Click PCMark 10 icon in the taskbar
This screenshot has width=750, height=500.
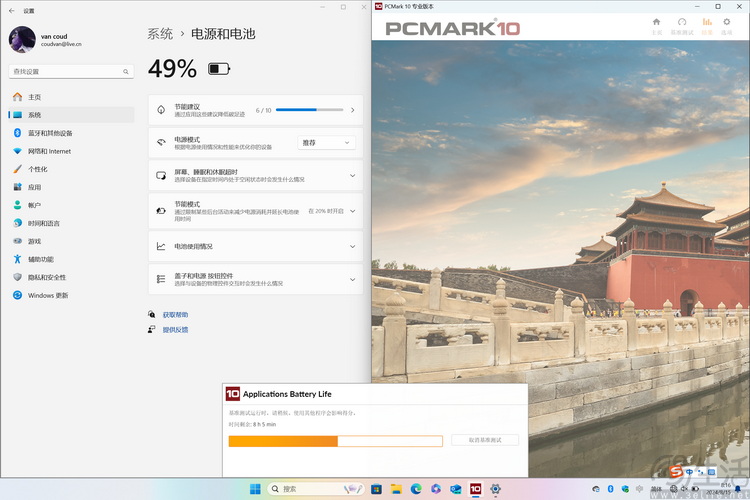[x=475, y=489]
